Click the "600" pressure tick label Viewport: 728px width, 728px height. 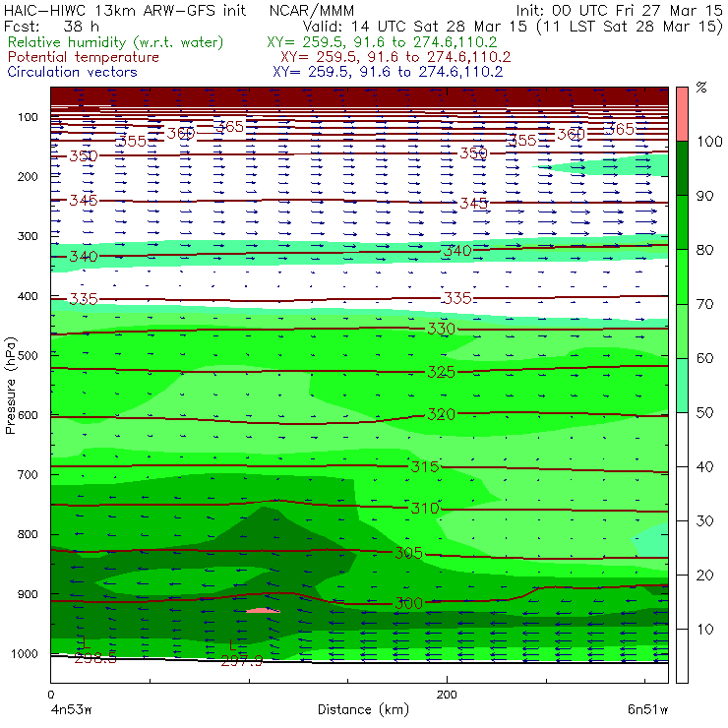coord(28,415)
